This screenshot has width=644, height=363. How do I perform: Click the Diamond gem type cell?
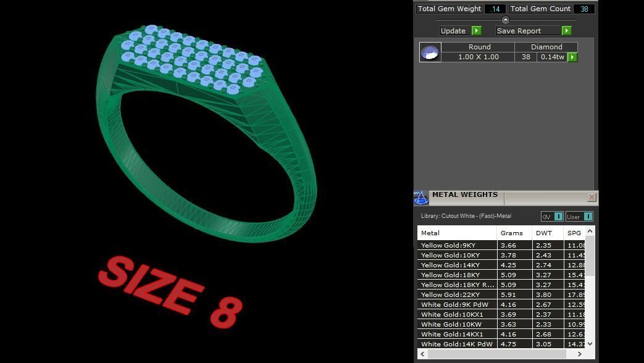click(x=546, y=47)
